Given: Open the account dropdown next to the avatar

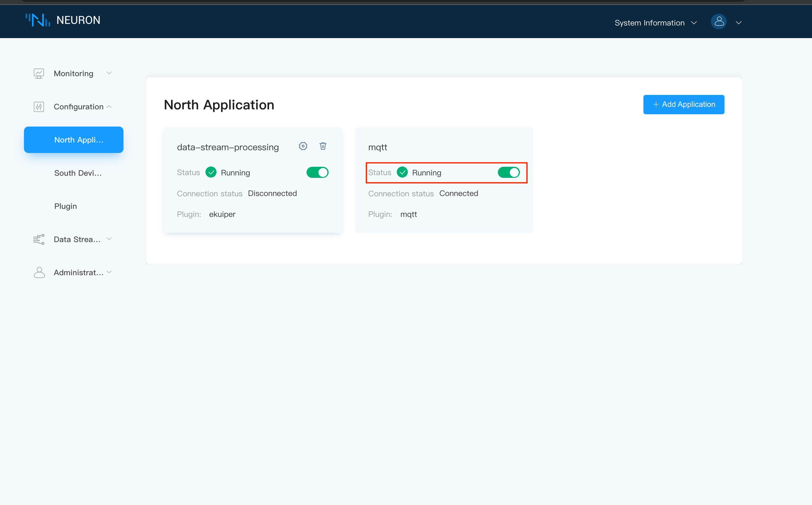Looking at the screenshot, I should [739, 22].
